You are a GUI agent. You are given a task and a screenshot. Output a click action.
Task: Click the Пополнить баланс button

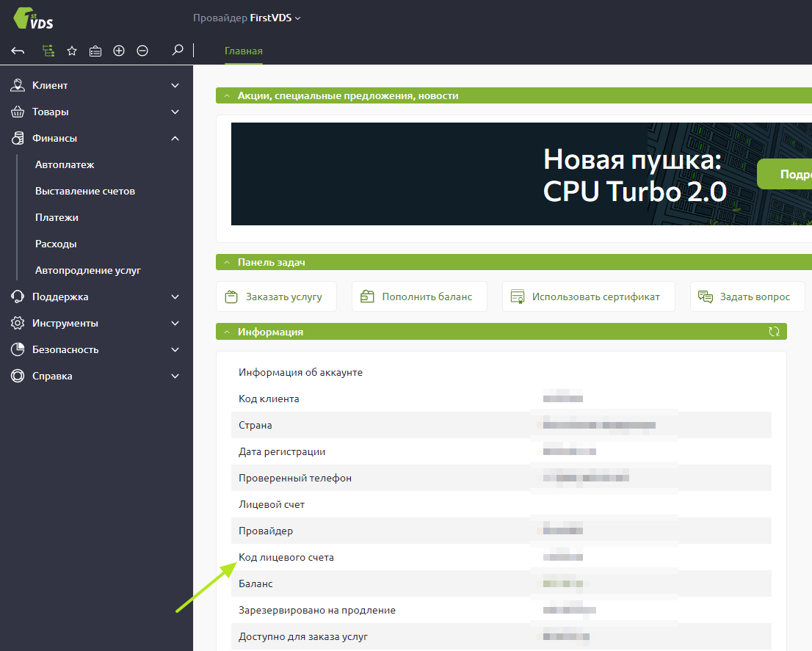coord(419,297)
